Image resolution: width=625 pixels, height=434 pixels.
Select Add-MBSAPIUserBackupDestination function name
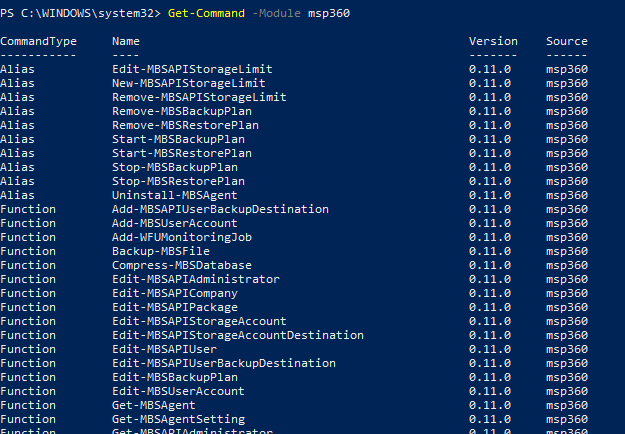pyautogui.click(x=220, y=209)
